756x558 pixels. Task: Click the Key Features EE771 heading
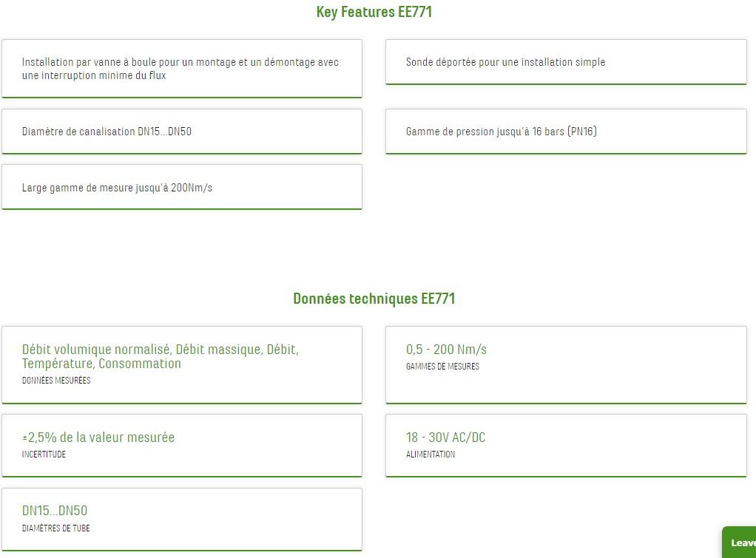click(x=374, y=12)
